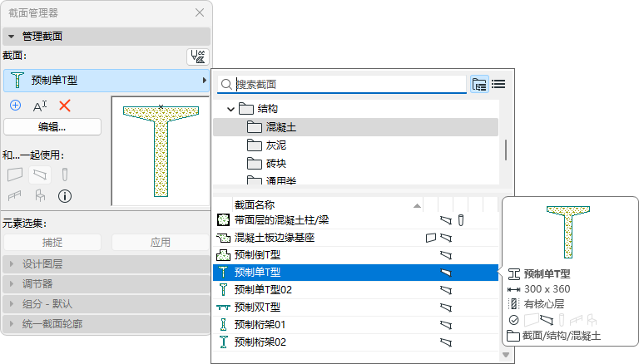
Task: Click the 300 x 360 size text
Action: (547, 289)
